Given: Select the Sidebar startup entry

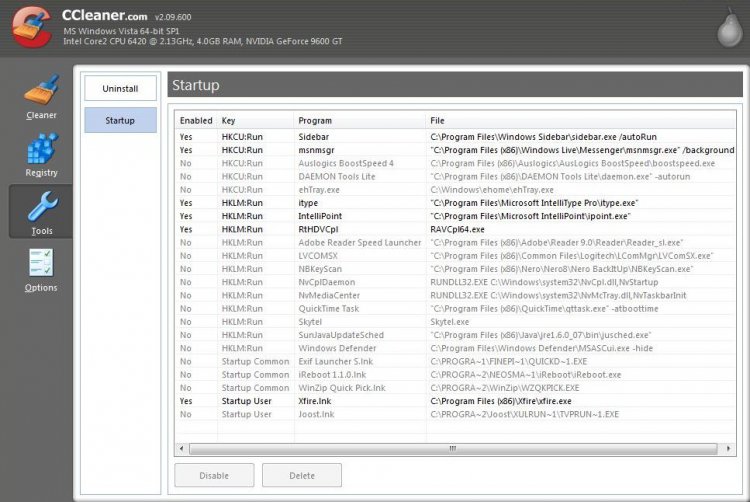Looking at the screenshot, I should tap(455, 137).
